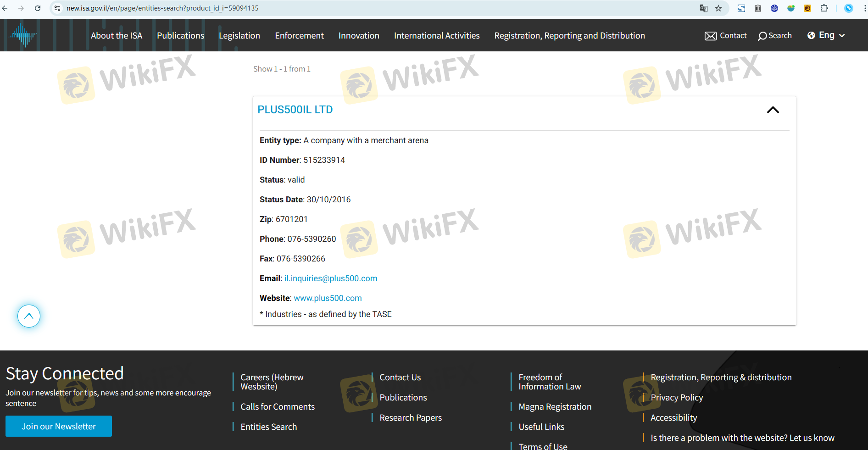Open the browser extensions puzzle icon
868x450 pixels.
point(824,8)
